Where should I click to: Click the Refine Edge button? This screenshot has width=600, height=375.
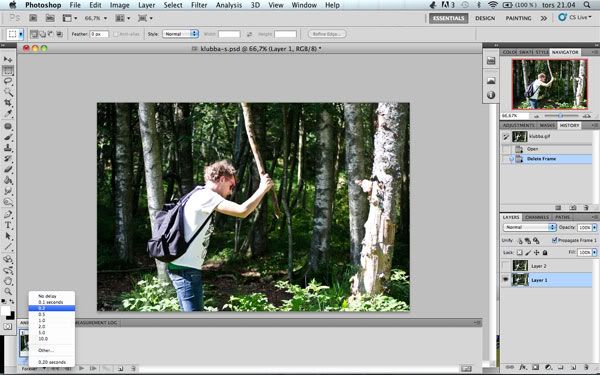[327, 34]
